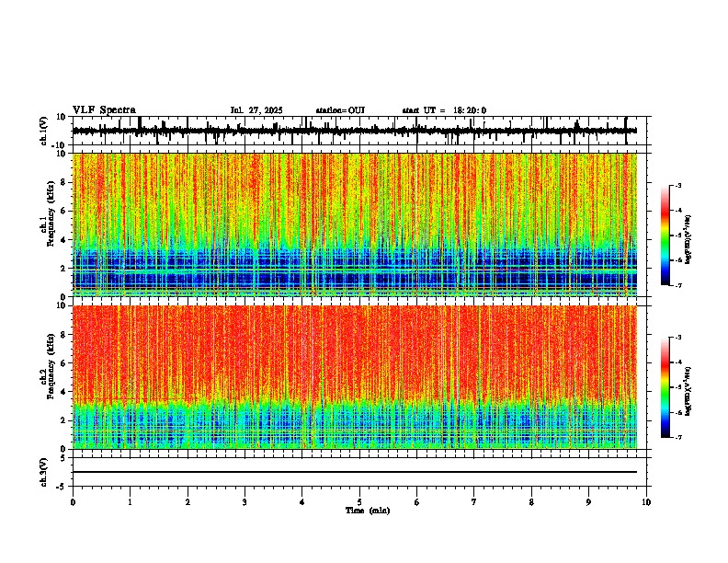Click the VLF Spectra title
This screenshot has width=728, height=563.
click(104, 110)
